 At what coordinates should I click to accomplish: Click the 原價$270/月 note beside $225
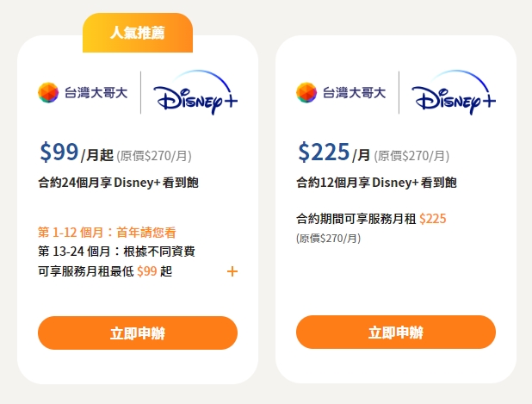click(411, 156)
